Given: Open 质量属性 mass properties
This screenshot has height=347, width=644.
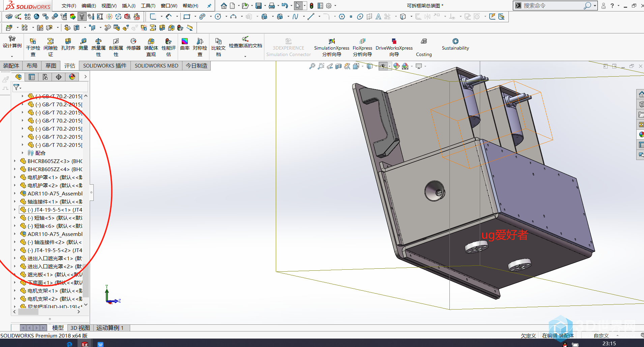Looking at the screenshot, I should (x=98, y=47).
